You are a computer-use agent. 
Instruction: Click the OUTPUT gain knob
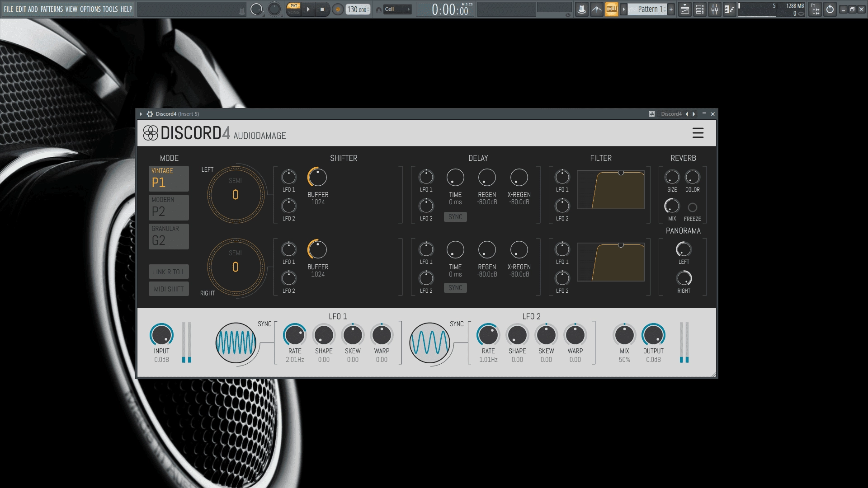(653, 335)
